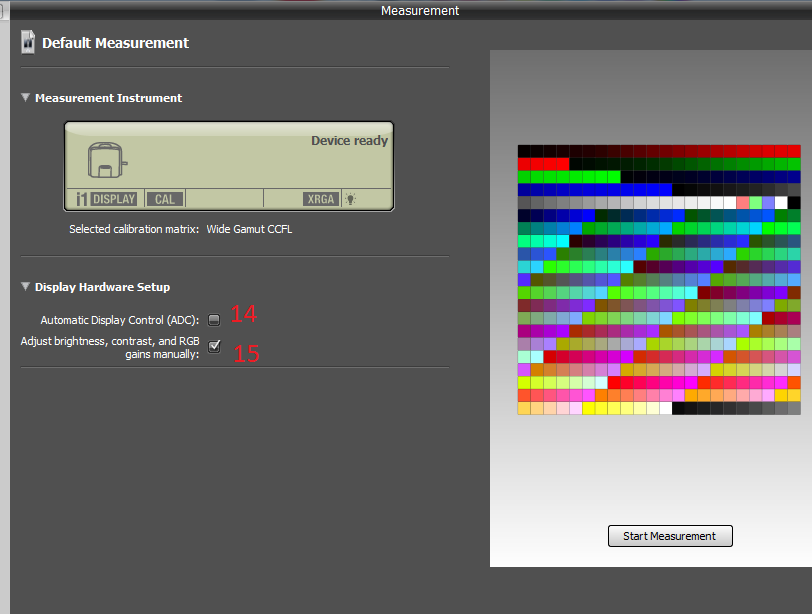This screenshot has width=812, height=614.
Task: Select the first green patch in third row
Action: click(x=524, y=177)
